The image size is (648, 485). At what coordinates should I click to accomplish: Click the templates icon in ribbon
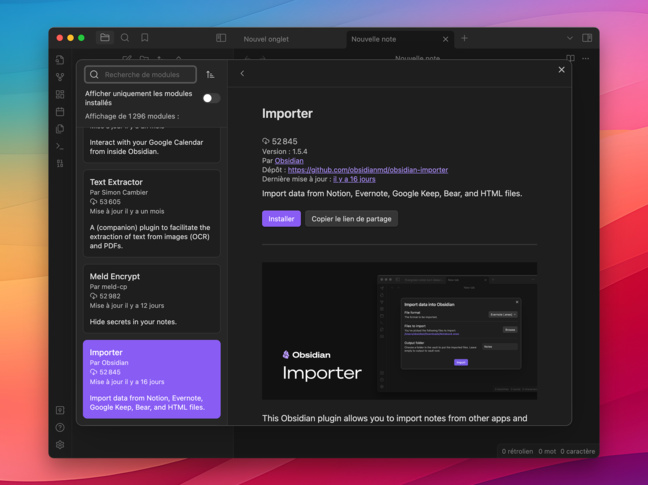(x=60, y=129)
